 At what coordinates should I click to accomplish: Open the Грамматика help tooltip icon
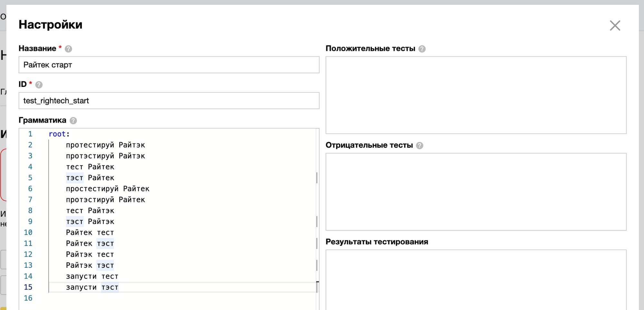click(x=73, y=121)
